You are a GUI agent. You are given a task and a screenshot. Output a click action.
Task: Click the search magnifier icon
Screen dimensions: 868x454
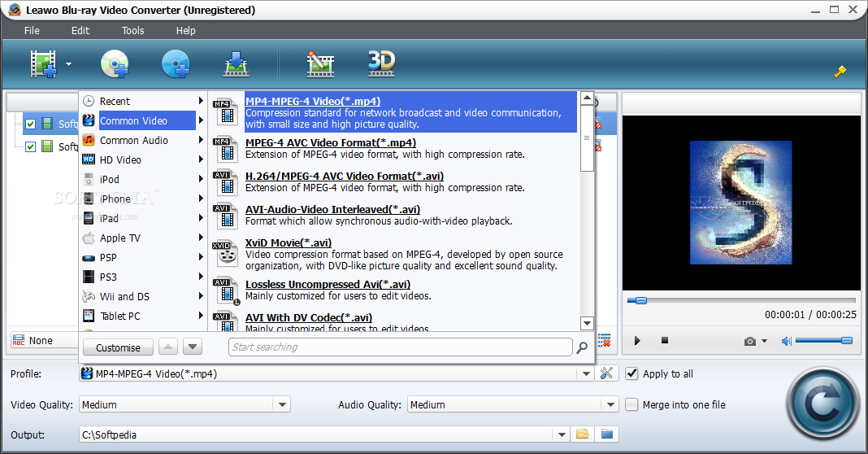coord(582,347)
